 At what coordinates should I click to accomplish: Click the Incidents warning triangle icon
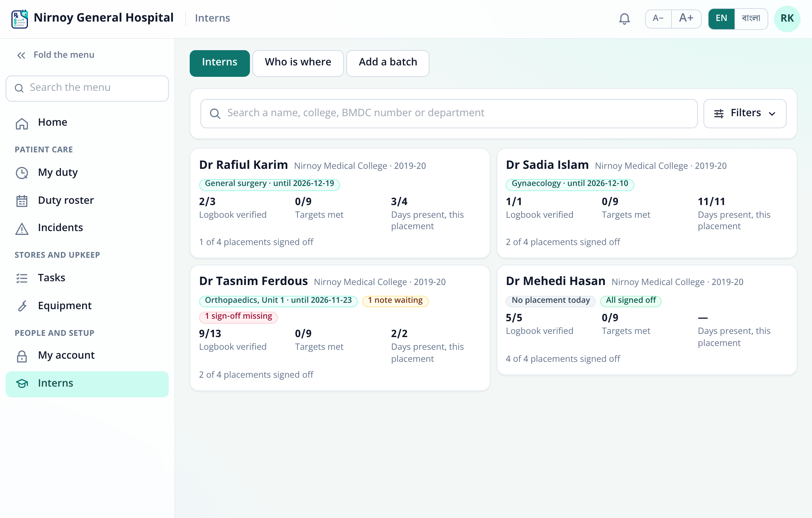click(22, 229)
